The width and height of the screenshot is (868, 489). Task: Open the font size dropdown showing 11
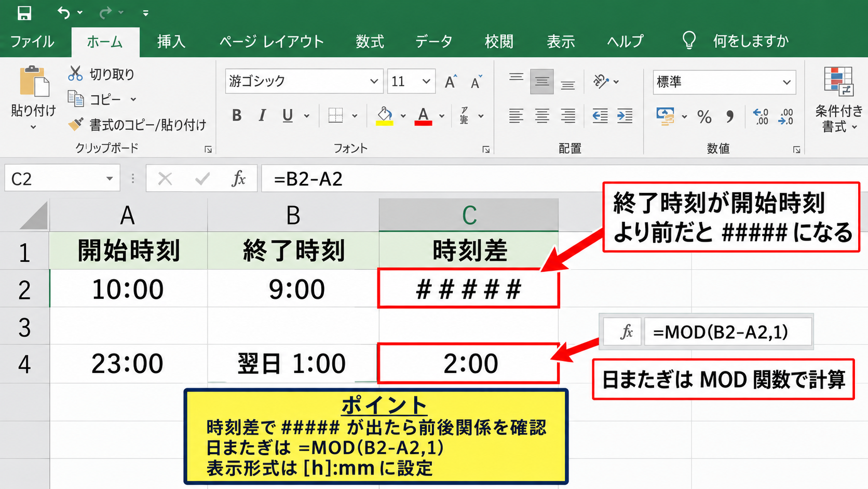(426, 81)
